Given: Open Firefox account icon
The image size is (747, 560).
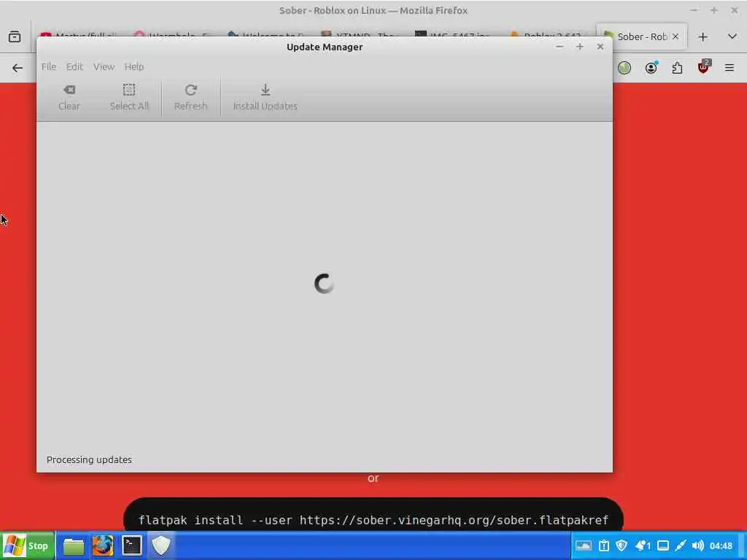Looking at the screenshot, I should (x=651, y=68).
